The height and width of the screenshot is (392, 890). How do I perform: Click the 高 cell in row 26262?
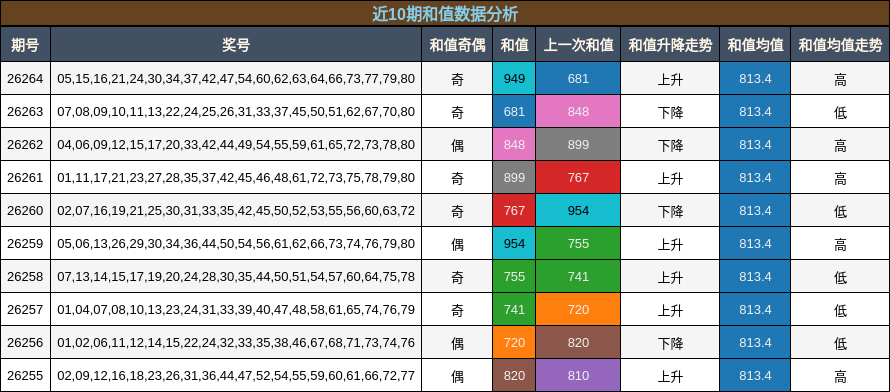pyautogui.click(x=840, y=145)
